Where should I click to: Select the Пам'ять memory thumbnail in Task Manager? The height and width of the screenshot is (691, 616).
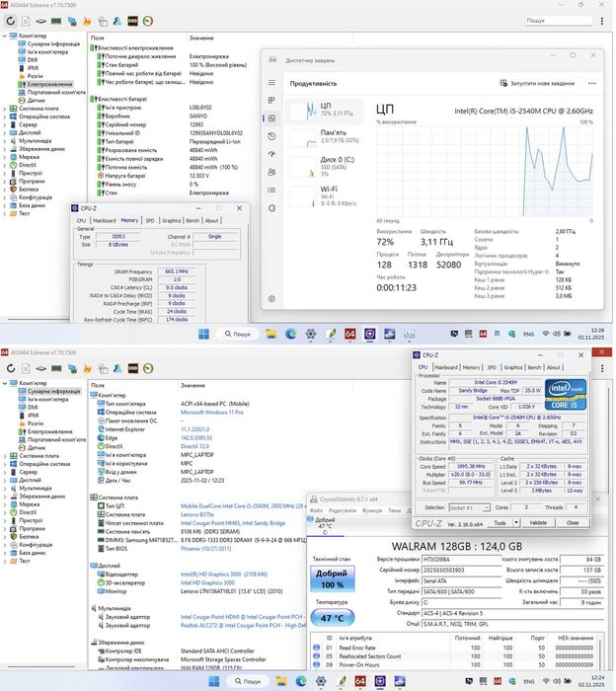(325, 136)
